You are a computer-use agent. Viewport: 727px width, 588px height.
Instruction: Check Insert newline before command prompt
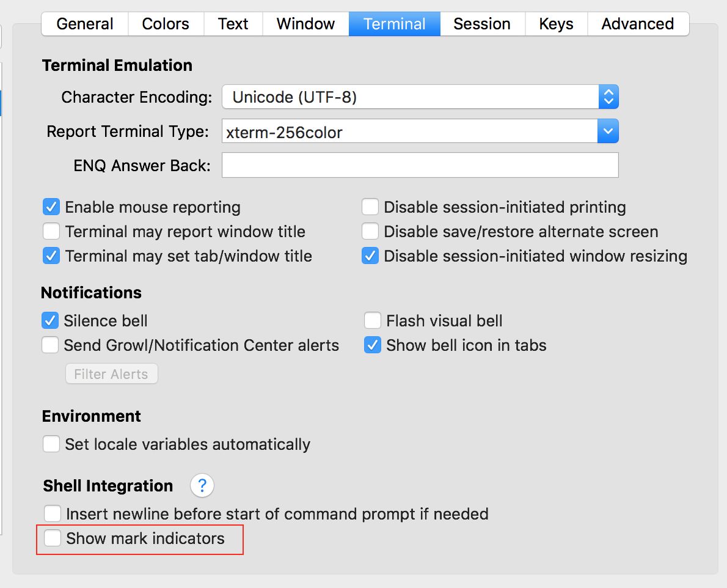pyautogui.click(x=53, y=513)
